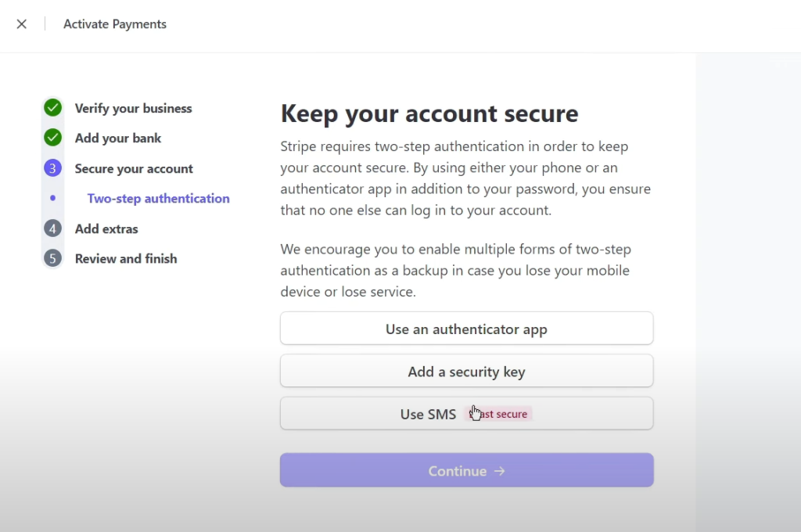The width and height of the screenshot is (801, 532).
Task: Click the Least secure badge
Action: click(x=501, y=414)
